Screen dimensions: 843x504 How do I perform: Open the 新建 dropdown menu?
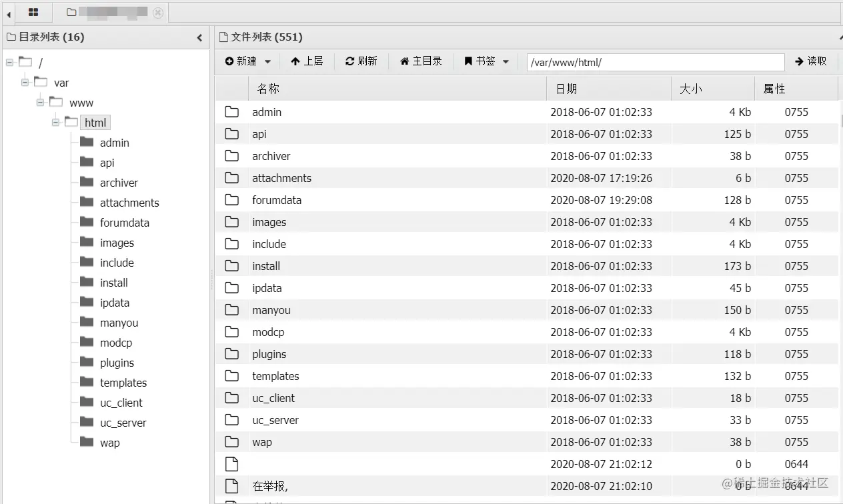click(x=248, y=61)
